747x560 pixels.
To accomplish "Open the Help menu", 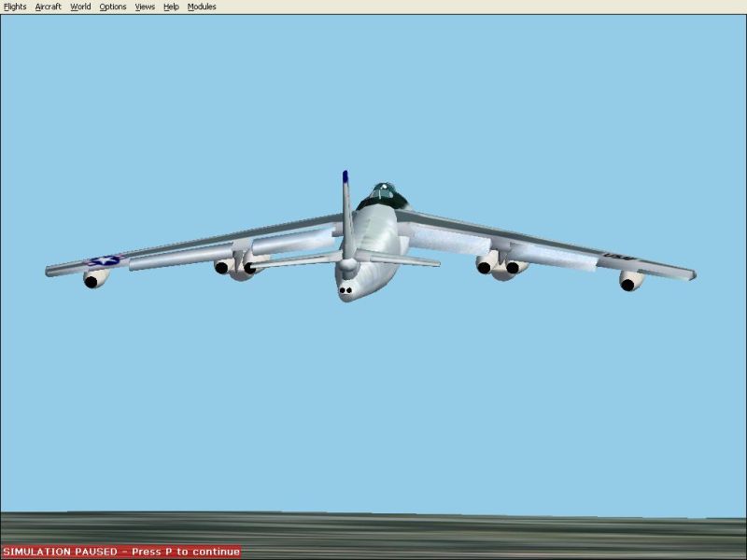I will tap(171, 7).
